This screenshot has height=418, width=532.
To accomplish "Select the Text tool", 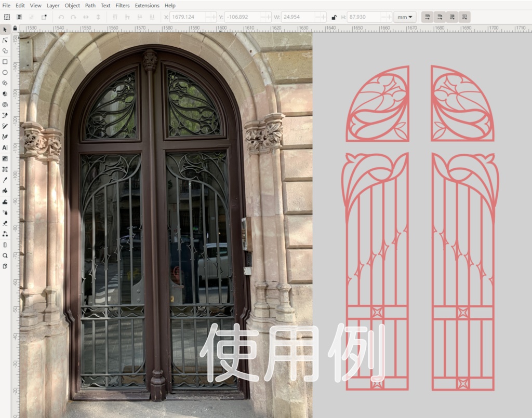I will coord(5,147).
